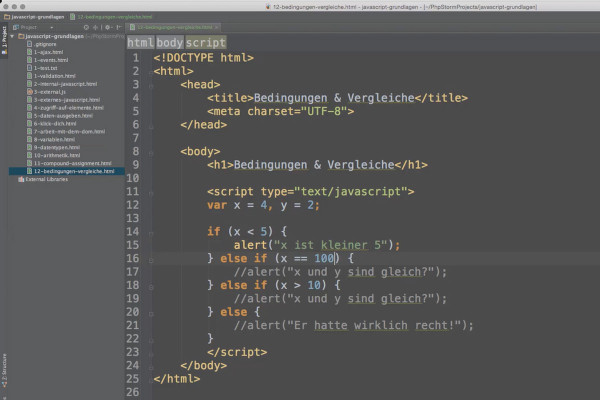
Task: Select the 1: Project side tool tab
Action: tap(4, 40)
